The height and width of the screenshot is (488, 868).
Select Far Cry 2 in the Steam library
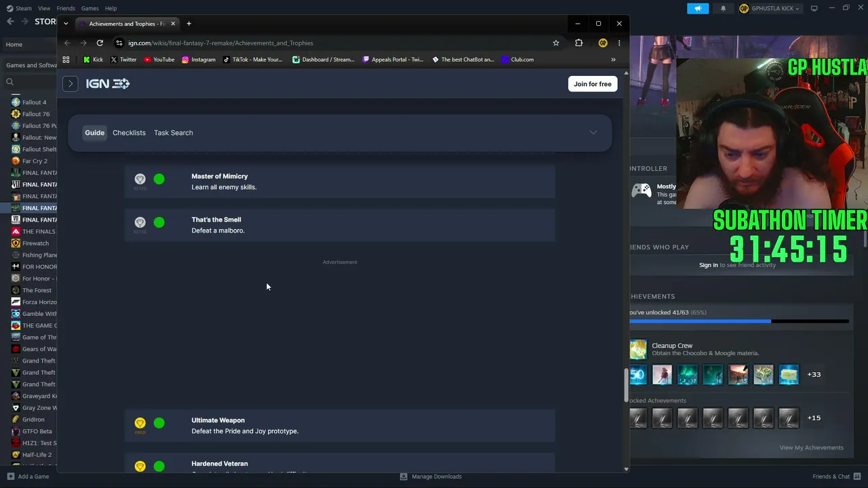[x=34, y=161]
